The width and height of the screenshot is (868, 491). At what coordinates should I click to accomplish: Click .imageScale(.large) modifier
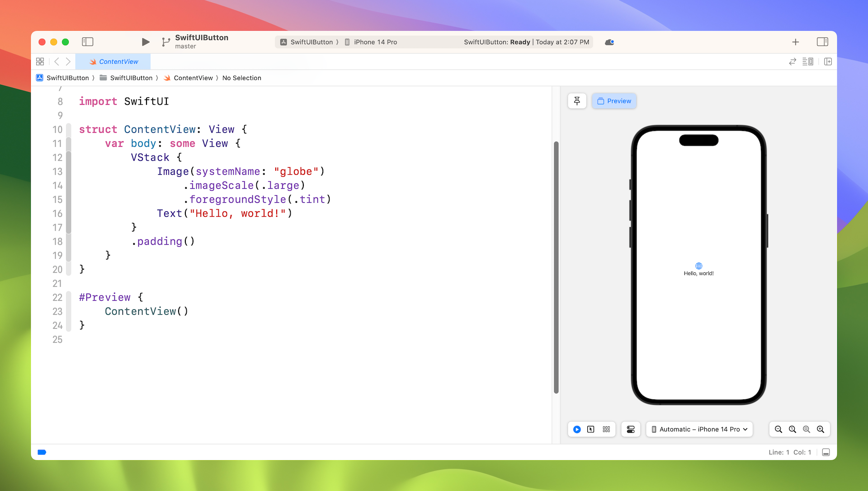coord(244,186)
